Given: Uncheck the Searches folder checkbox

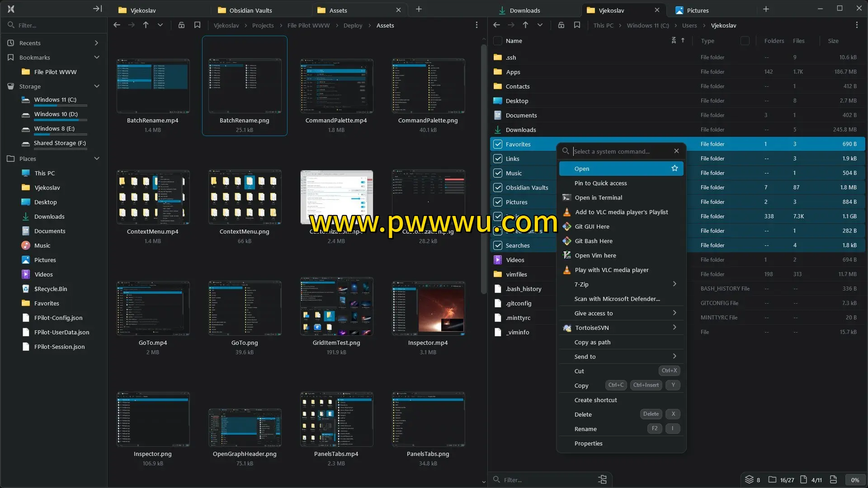Looking at the screenshot, I should [x=498, y=245].
